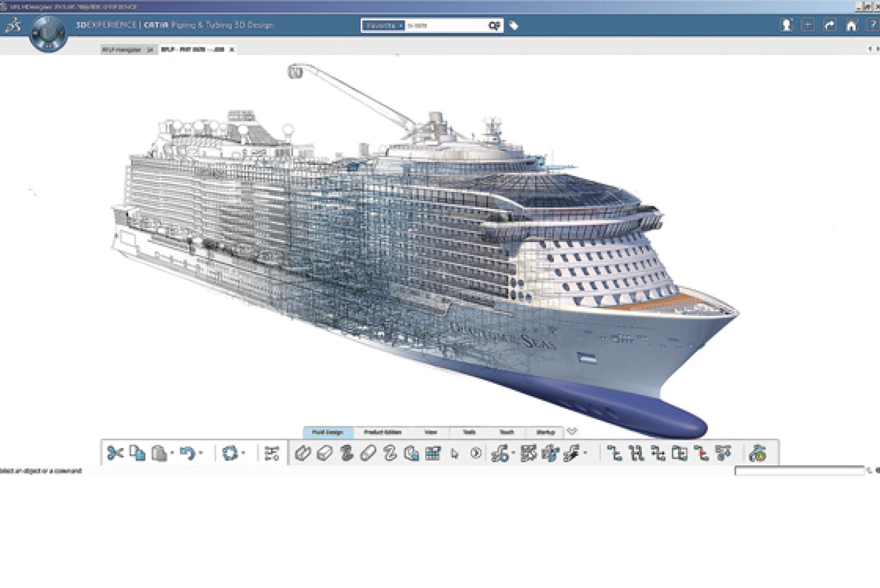Click the search magnifier button
The width and height of the screenshot is (880, 588).
(494, 26)
